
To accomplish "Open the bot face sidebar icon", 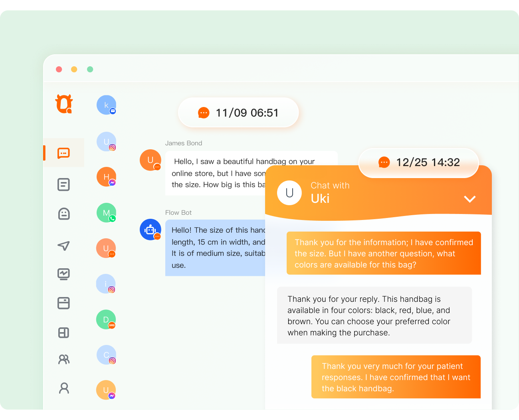I will pos(64,214).
